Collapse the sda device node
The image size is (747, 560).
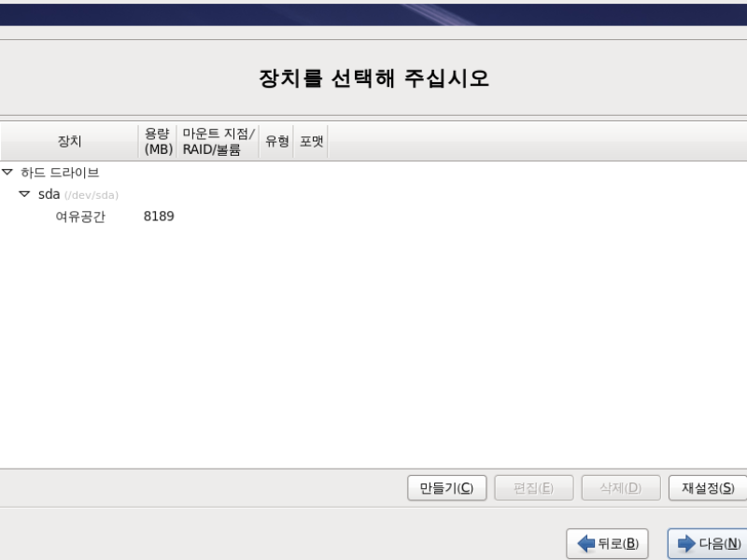tap(24, 194)
